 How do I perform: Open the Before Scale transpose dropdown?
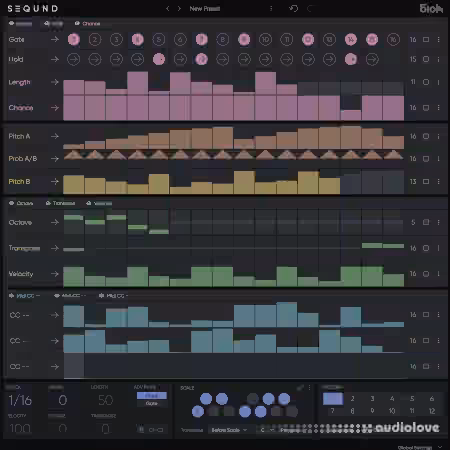point(229,430)
